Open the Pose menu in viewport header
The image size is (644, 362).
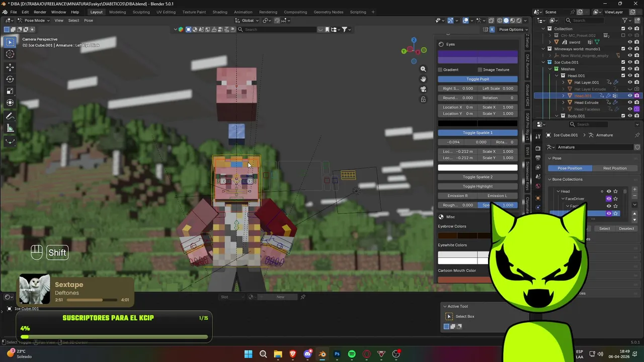pyautogui.click(x=89, y=21)
